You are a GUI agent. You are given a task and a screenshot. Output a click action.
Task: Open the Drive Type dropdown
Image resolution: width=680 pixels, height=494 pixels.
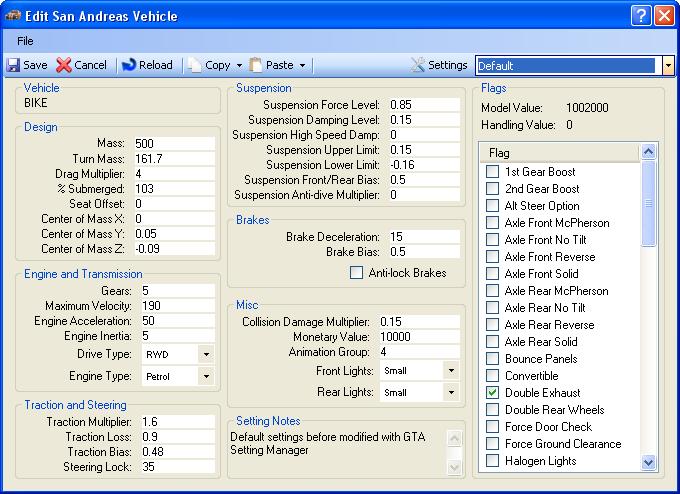[x=206, y=354]
